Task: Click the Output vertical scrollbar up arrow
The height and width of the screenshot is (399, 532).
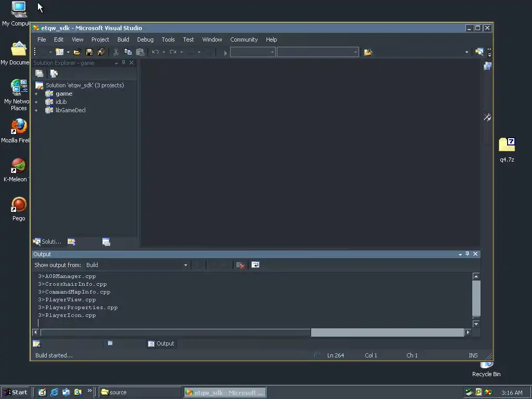Action: point(476,276)
